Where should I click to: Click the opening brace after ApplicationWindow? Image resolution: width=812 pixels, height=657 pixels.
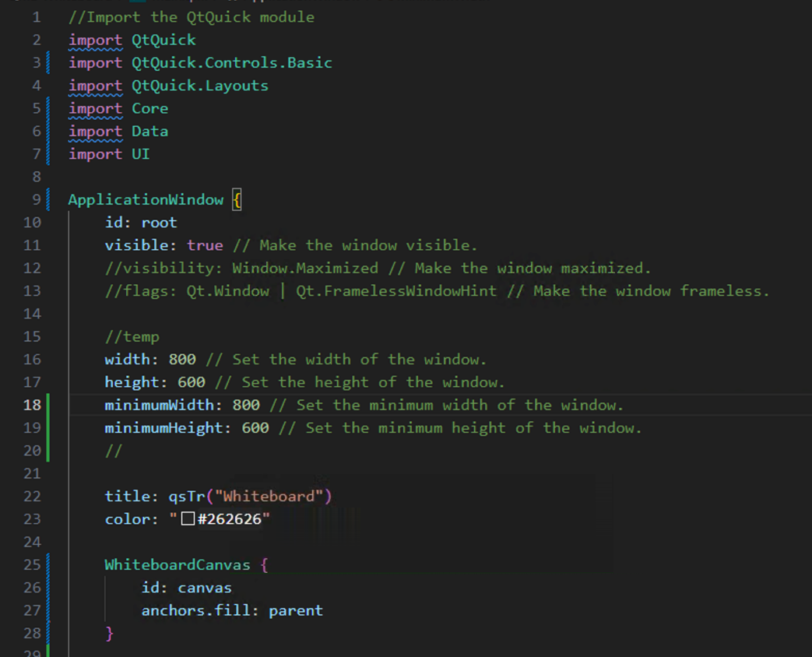pyautogui.click(x=237, y=200)
